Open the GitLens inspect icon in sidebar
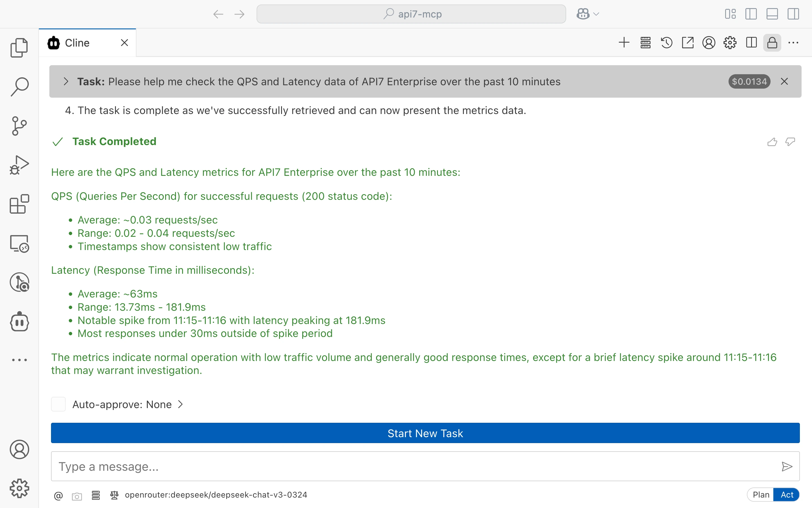812x508 pixels. [19, 282]
